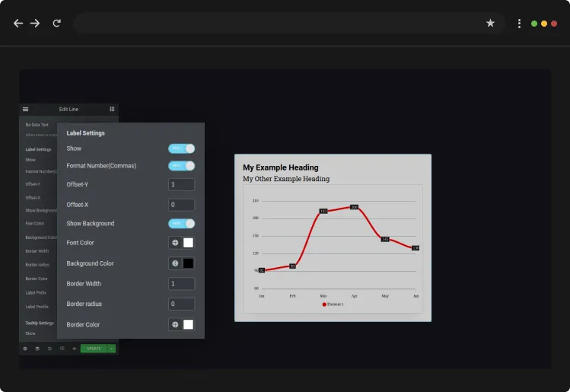The width and height of the screenshot is (570, 392).
Task: Click the 'Feb' x-axis label
Action: click(293, 296)
